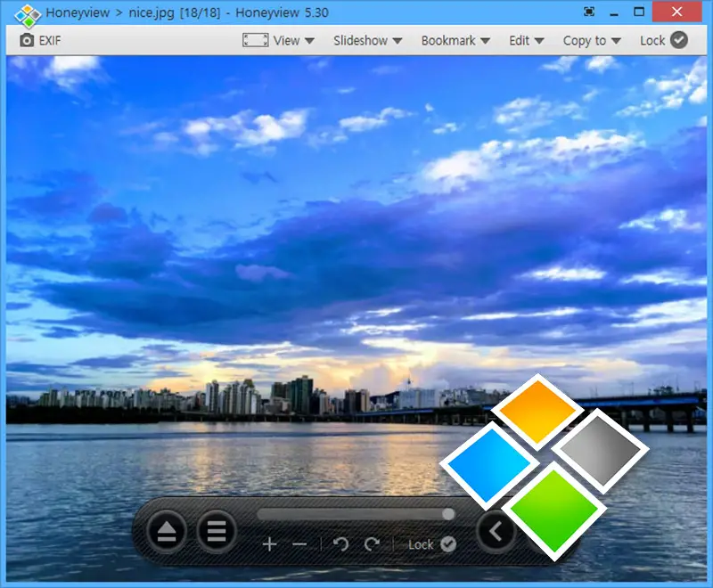Open the EXIF camera info panel
This screenshot has width=713, height=588.
(x=40, y=40)
